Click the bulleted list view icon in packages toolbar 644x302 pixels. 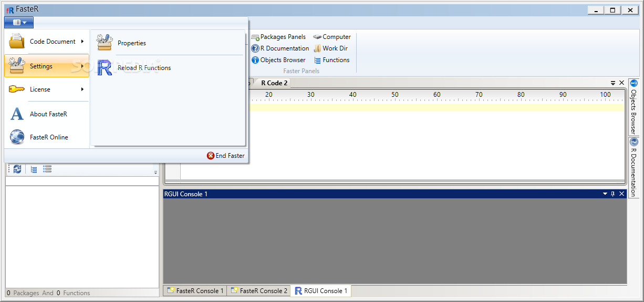(x=47, y=169)
